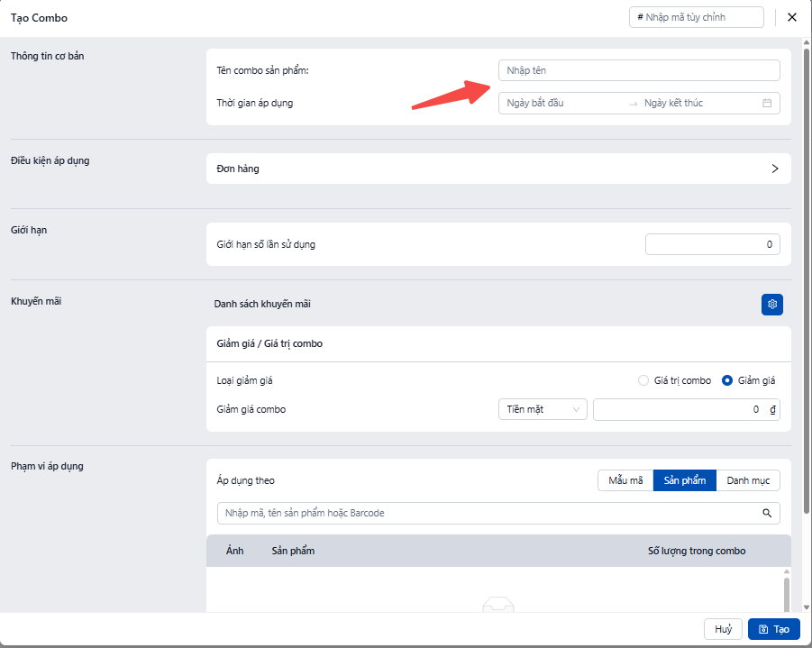Screen dimensions: 812x648
Task: Click the Giới hạn số lần sử dụng input
Action: [x=713, y=244]
